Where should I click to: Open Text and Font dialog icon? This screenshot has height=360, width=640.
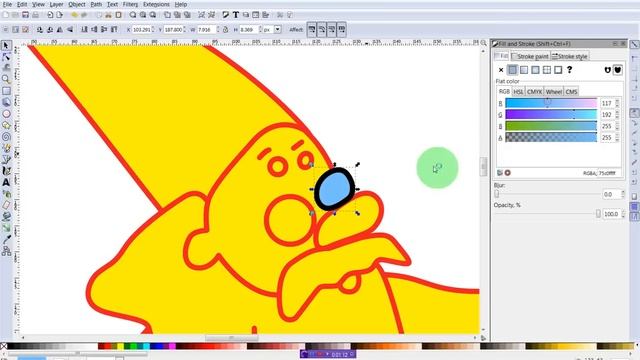[x=236, y=15]
